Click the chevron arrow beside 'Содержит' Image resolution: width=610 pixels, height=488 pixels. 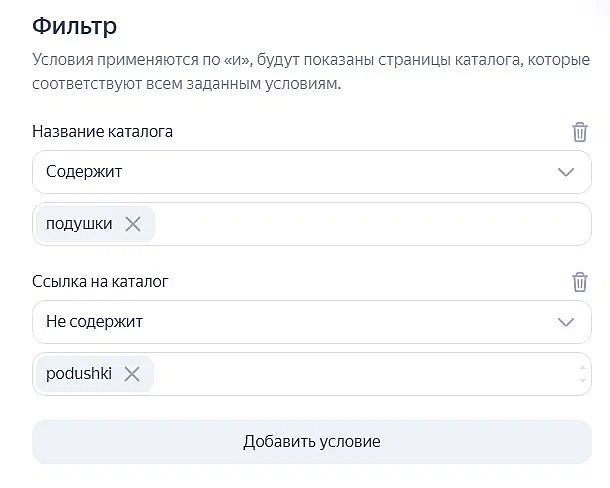(x=566, y=172)
